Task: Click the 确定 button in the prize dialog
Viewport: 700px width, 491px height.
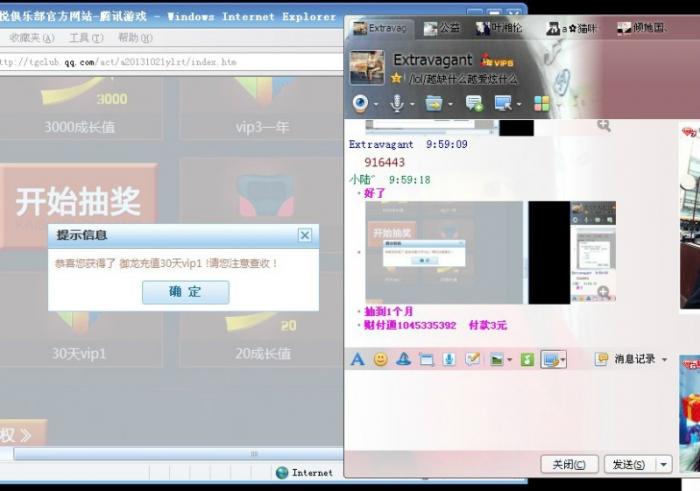Action: pyautogui.click(x=186, y=292)
